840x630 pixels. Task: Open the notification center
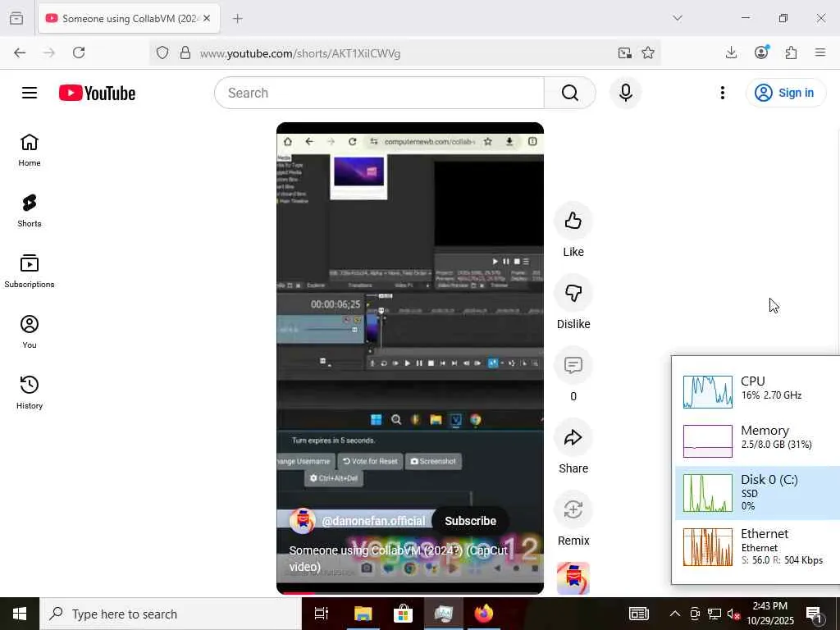[814, 614]
